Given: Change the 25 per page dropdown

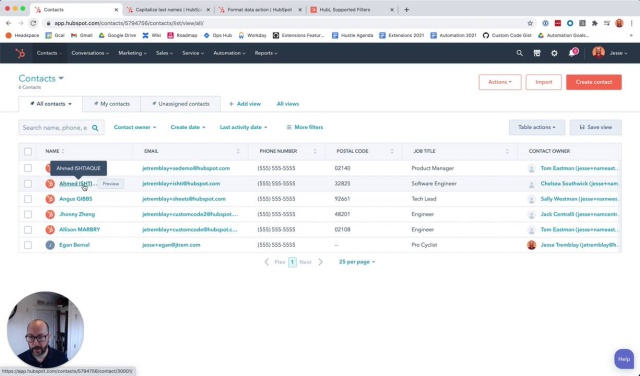Looking at the screenshot, I should tap(357, 262).
